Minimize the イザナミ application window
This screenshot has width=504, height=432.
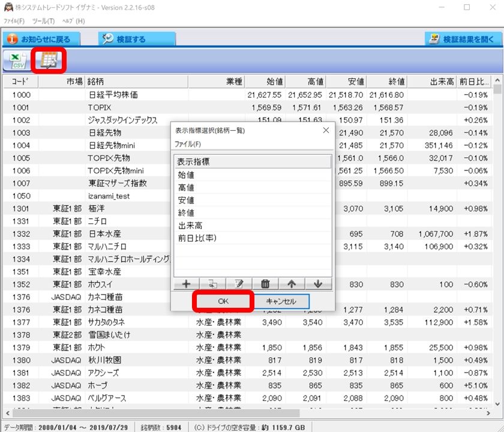(442, 7)
